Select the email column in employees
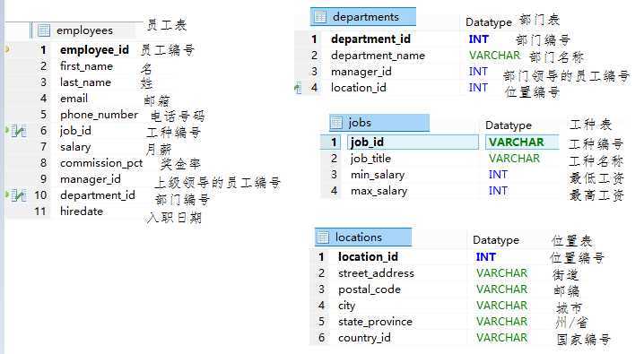This screenshot has width=644, height=354. point(74,99)
